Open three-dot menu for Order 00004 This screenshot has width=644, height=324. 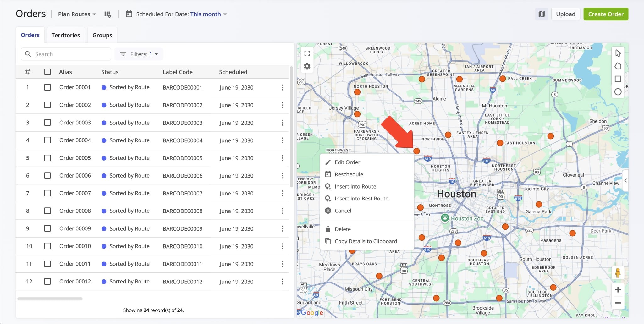point(282,140)
